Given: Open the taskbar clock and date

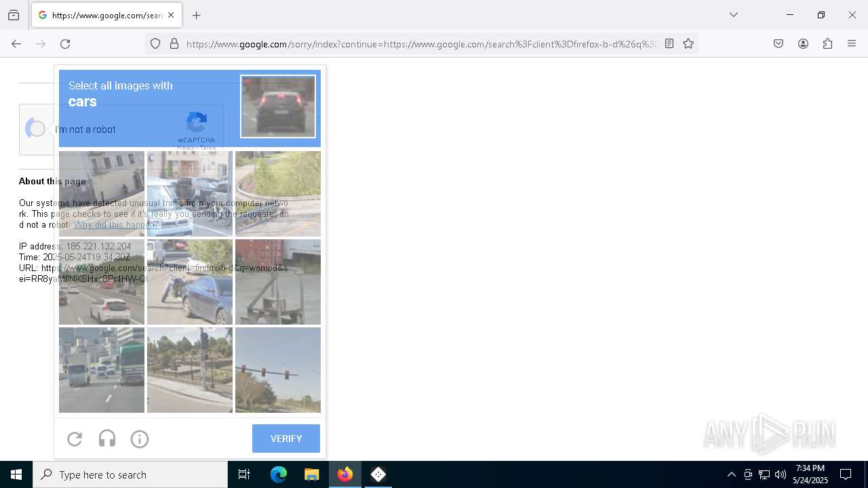Looking at the screenshot, I should tap(810, 474).
